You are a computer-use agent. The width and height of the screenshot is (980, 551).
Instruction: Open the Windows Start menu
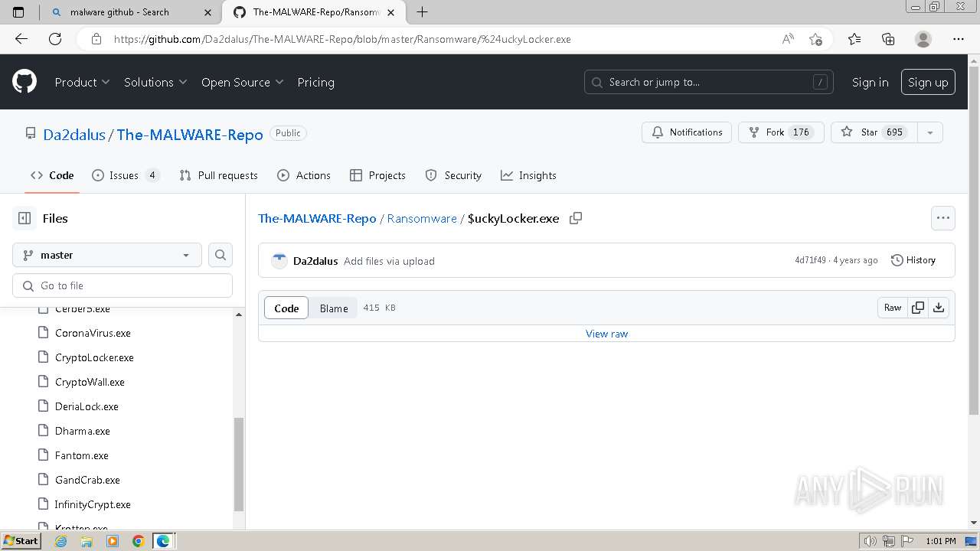pyautogui.click(x=21, y=541)
